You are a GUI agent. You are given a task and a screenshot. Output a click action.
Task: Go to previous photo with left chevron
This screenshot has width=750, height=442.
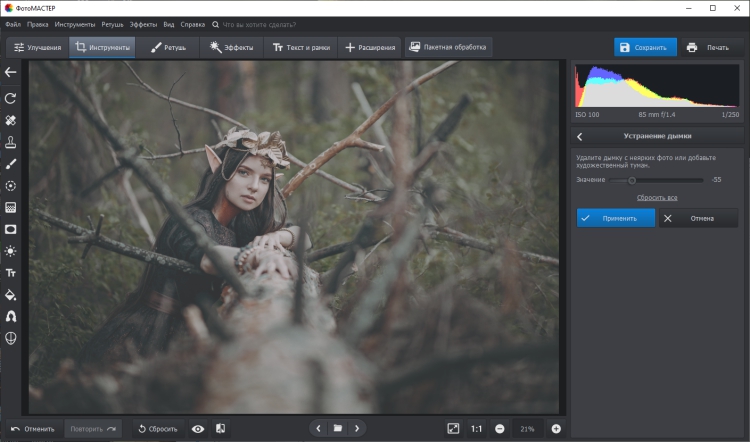click(x=319, y=429)
